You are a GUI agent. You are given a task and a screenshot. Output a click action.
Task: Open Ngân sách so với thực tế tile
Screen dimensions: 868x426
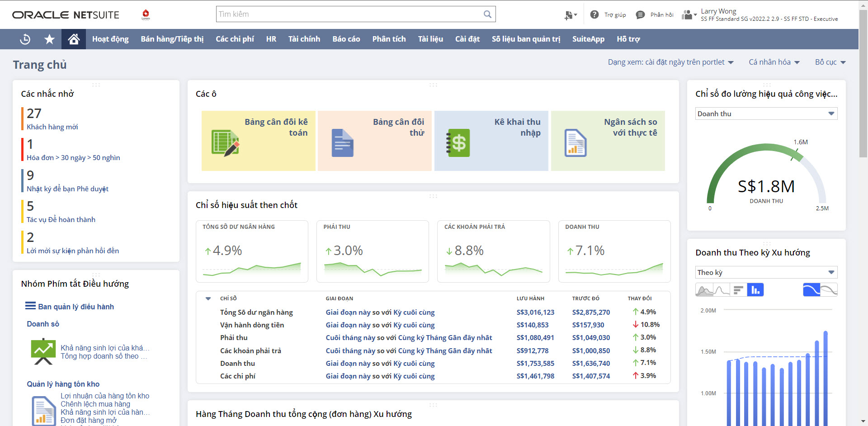click(608, 141)
